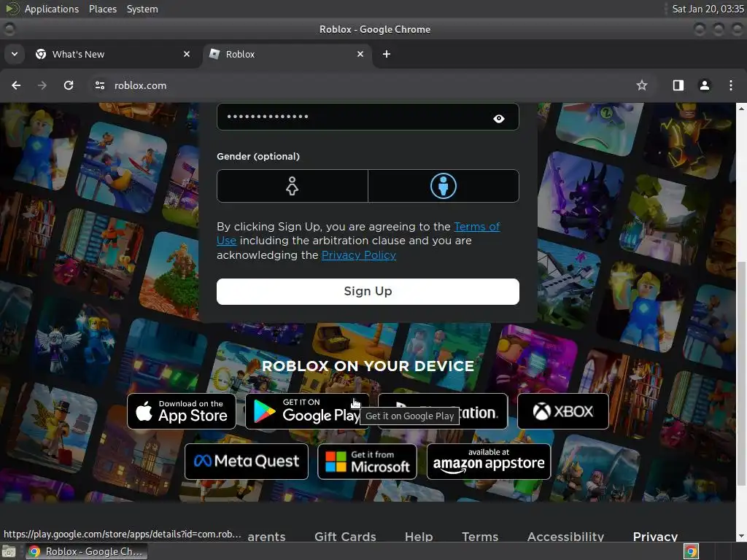
Task: Click the browser forward arrow
Action: (x=42, y=85)
